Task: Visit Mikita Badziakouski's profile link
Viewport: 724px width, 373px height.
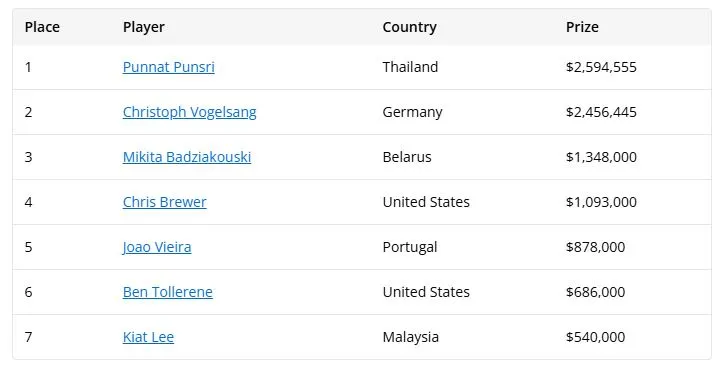Action: 187,157
